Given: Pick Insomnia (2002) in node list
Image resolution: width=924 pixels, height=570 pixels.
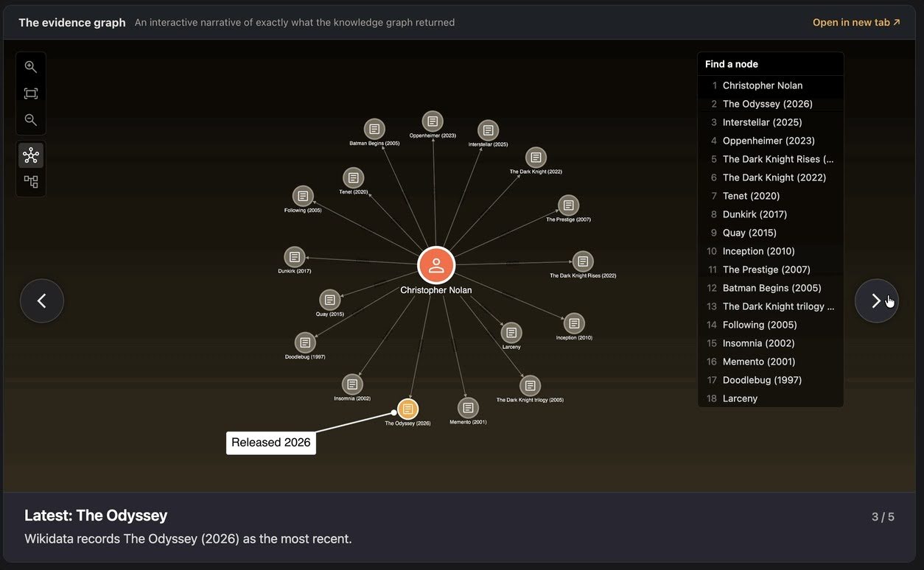Looking at the screenshot, I should click(771, 343).
